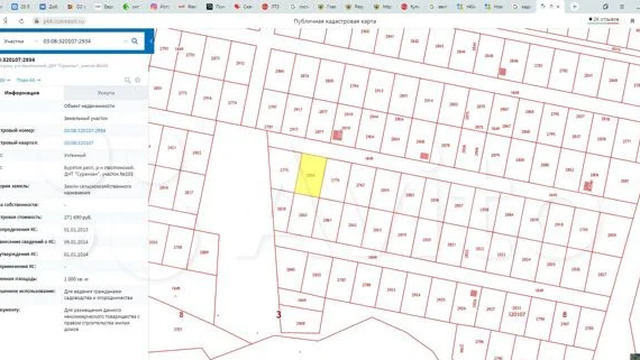
Task: Open the new tab plus button
Action: [x=574, y=7]
